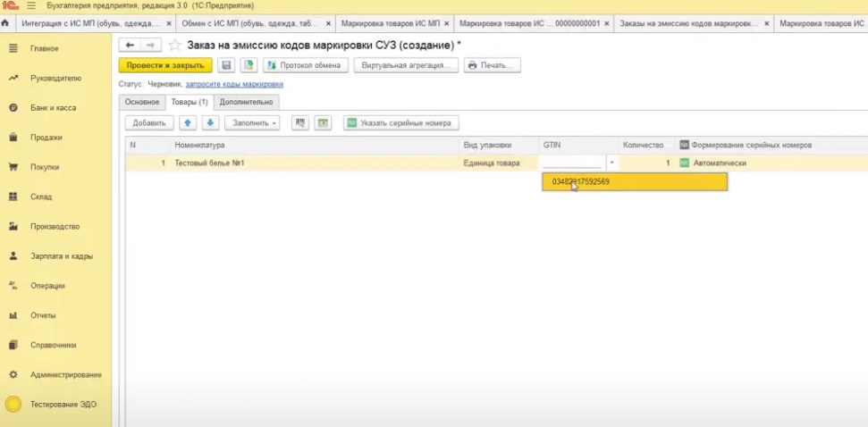Click the back navigation arrow

click(x=131, y=45)
